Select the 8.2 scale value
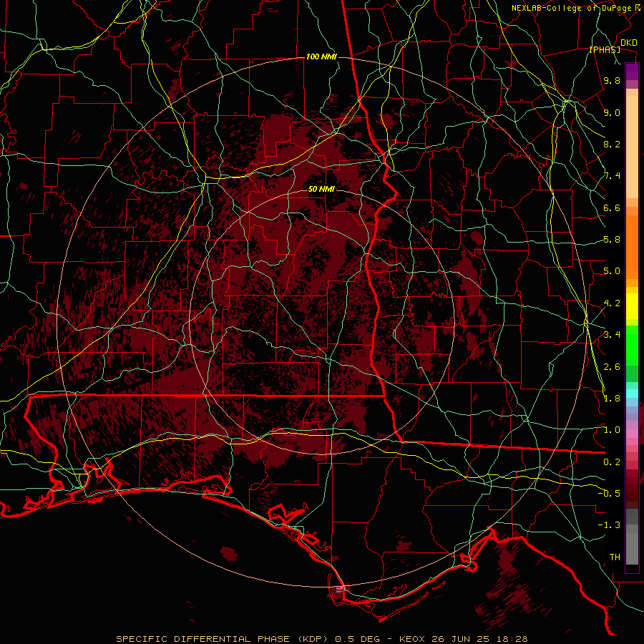 click(x=612, y=144)
